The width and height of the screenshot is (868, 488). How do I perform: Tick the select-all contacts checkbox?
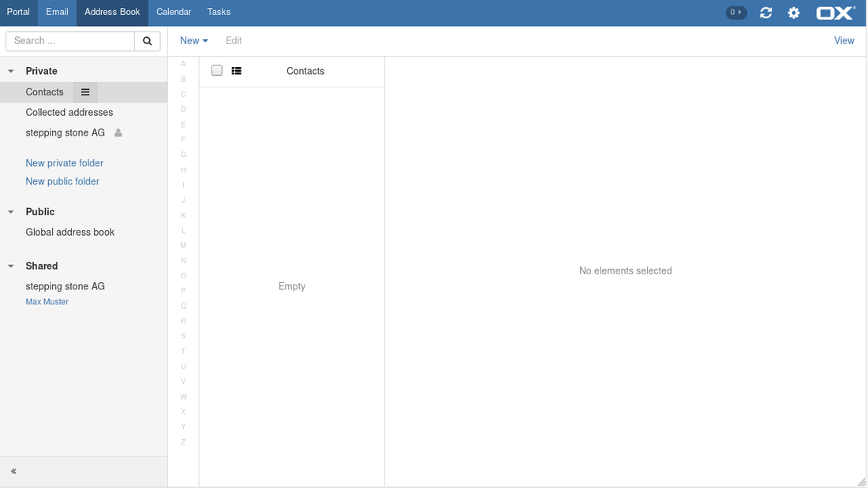[217, 71]
